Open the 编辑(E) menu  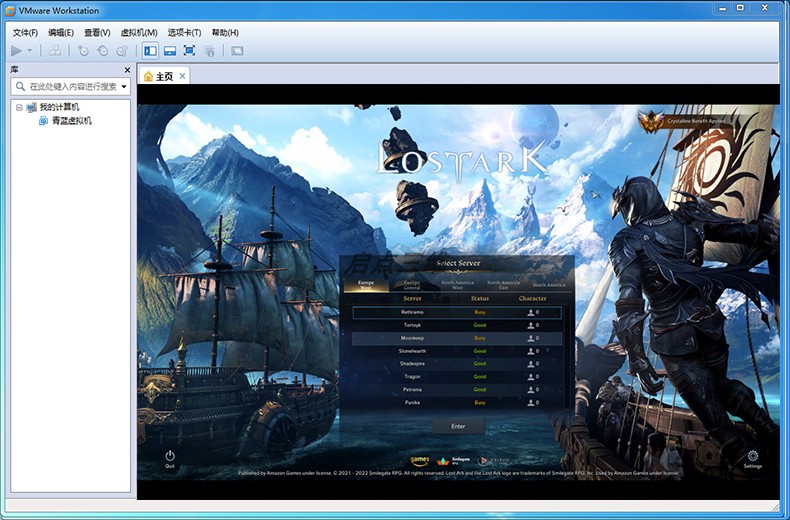[x=61, y=33]
